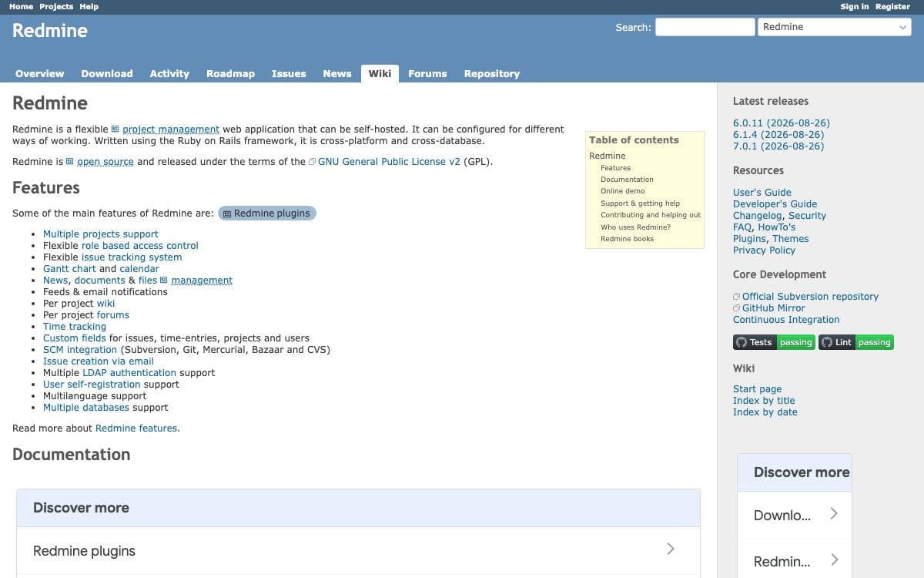Open Multiple projects support link
This screenshot has height=578, width=924.
(101, 234)
